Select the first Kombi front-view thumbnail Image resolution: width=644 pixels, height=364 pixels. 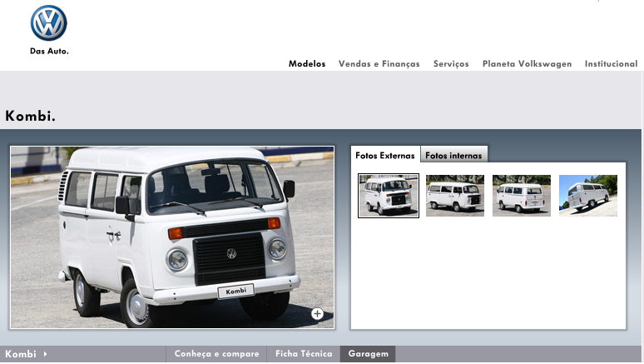389,196
